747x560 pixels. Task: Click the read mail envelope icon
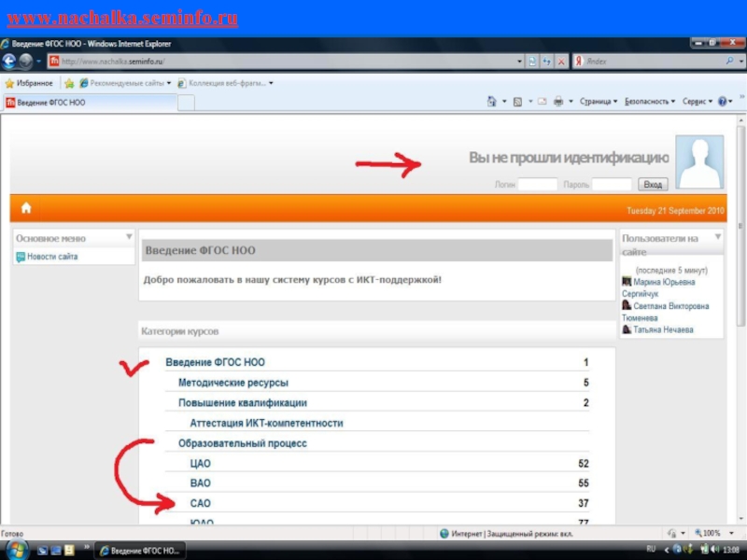click(x=543, y=102)
